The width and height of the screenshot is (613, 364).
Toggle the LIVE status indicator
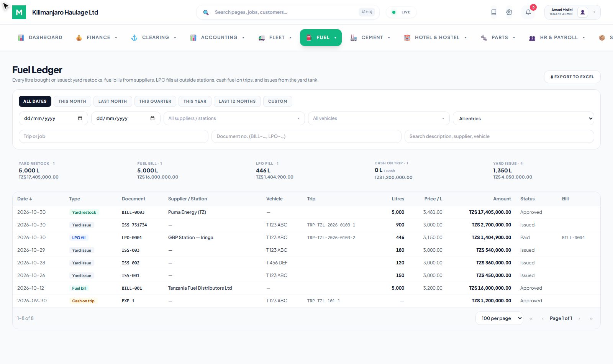[401, 12]
